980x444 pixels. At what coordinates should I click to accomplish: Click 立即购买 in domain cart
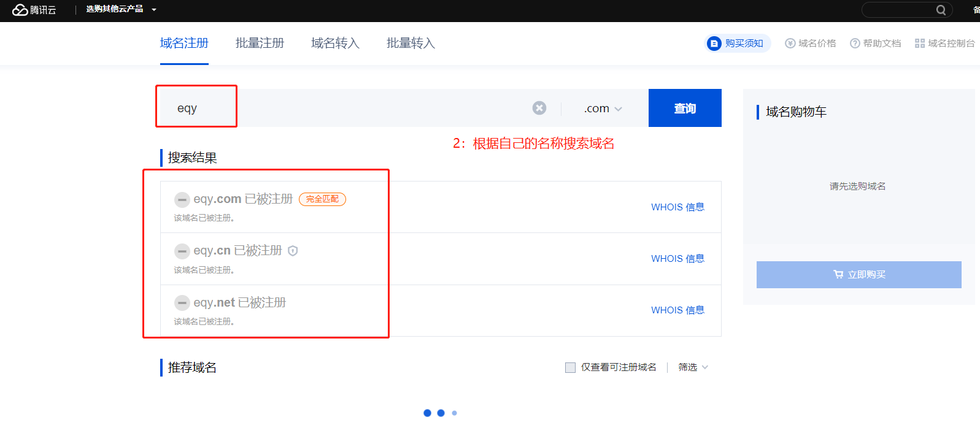(858, 275)
